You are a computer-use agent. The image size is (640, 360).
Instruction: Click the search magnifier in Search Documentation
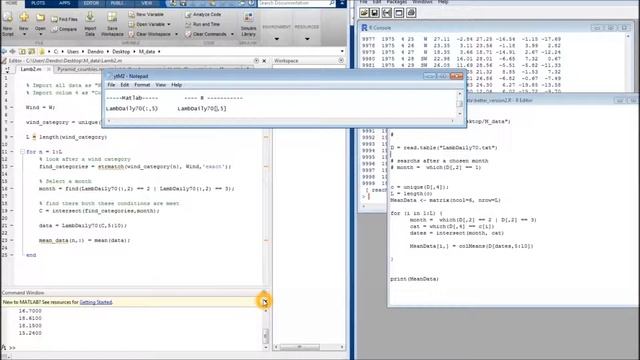pyautogui.click(x=332, y=3)
